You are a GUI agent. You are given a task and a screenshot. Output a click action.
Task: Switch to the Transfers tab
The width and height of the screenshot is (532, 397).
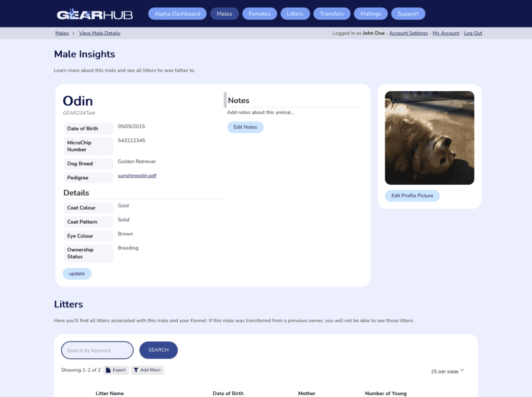click(x=332, y=14)
